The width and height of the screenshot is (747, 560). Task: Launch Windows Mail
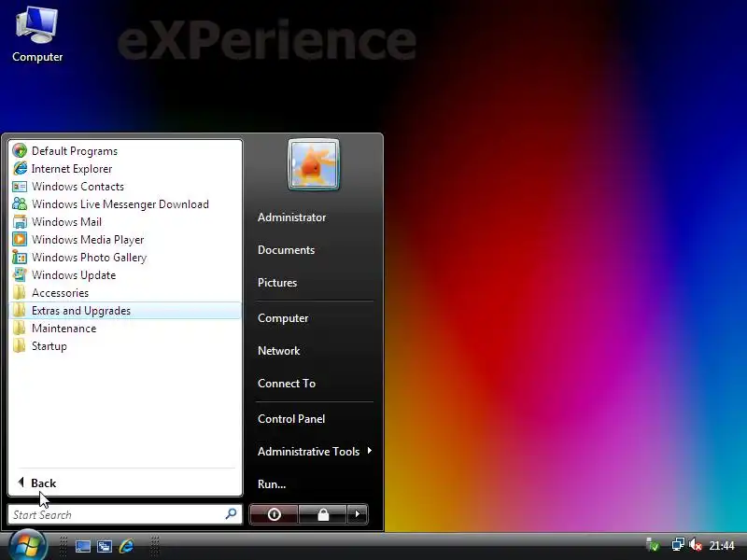tap(125, 222)
